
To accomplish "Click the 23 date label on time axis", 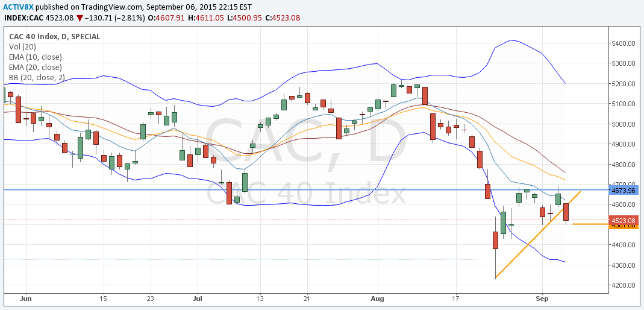I will 151,299.
